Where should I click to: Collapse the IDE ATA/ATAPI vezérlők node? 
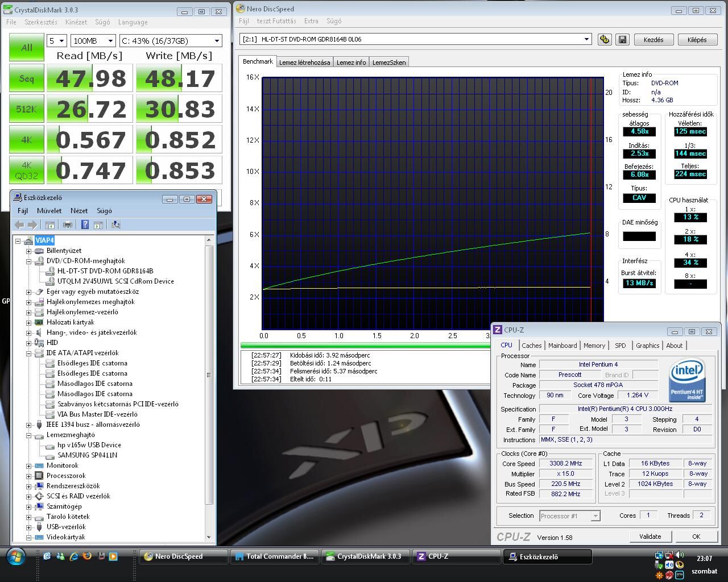click(28, 353)
